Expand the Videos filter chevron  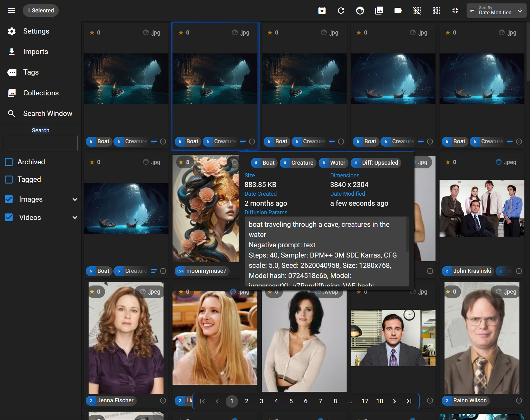click(75, 217)
